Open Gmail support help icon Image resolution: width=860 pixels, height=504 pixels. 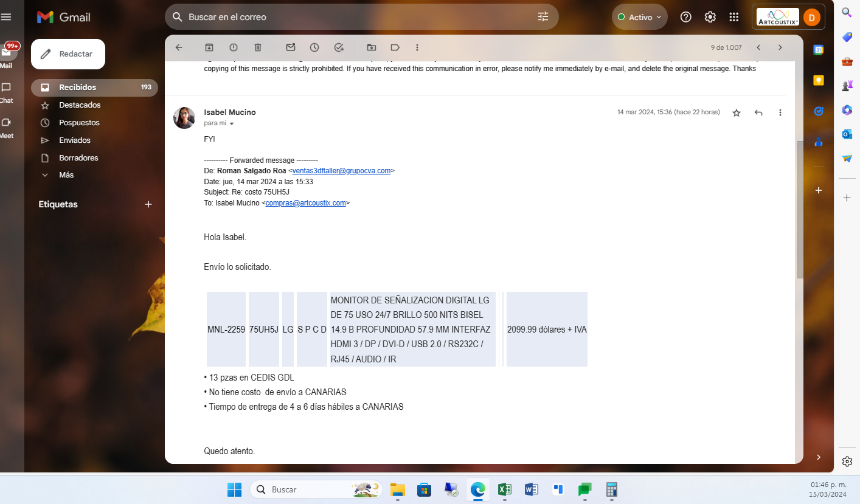(686, 17)
